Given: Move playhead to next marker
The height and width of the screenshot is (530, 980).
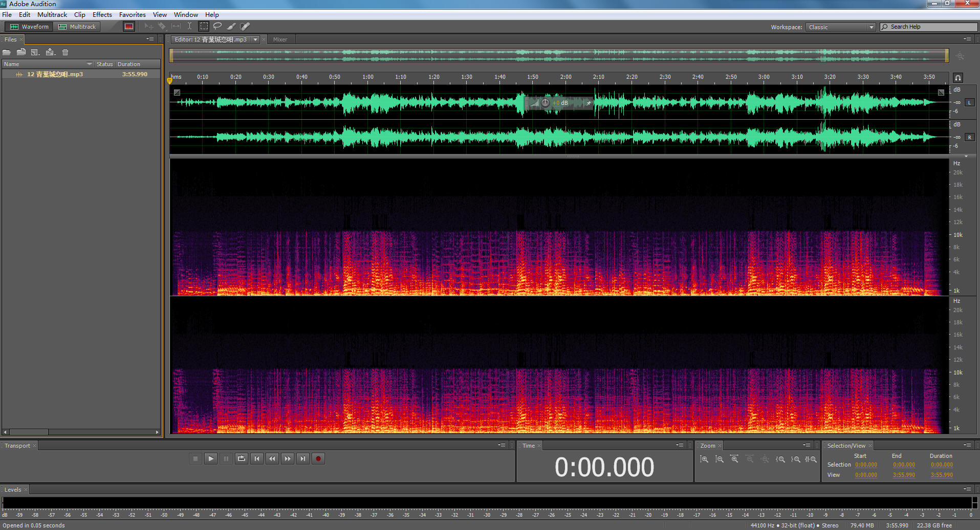Looking at the screenshot, I should pyautogui.click(x=303, y=459).
